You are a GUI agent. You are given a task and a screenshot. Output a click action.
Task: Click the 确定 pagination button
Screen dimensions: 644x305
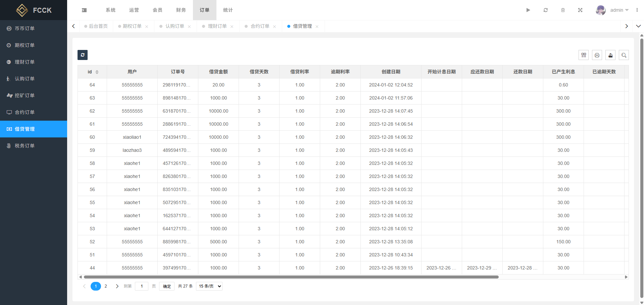click(167, 286)
